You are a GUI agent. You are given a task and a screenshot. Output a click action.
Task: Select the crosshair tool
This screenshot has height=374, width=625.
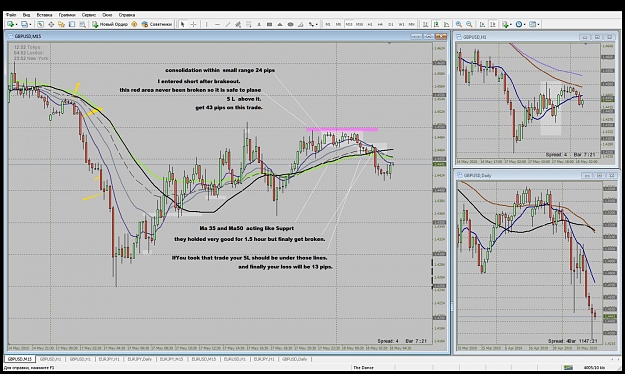pos(193,24)
